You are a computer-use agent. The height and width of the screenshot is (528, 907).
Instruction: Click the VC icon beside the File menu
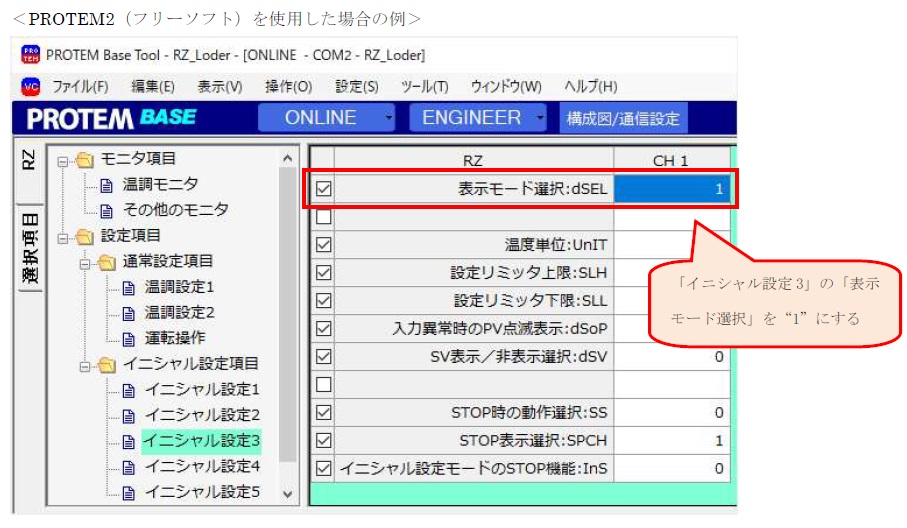point(30,87)
